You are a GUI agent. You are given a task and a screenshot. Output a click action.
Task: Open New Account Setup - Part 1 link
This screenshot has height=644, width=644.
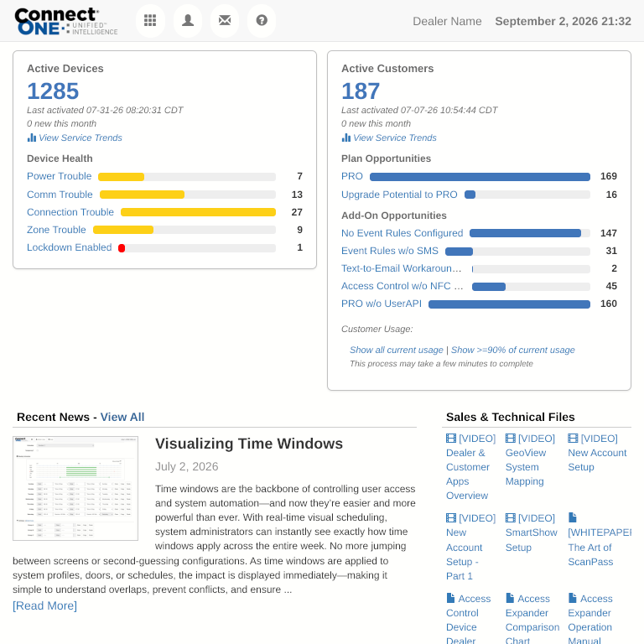coord(470,547)
